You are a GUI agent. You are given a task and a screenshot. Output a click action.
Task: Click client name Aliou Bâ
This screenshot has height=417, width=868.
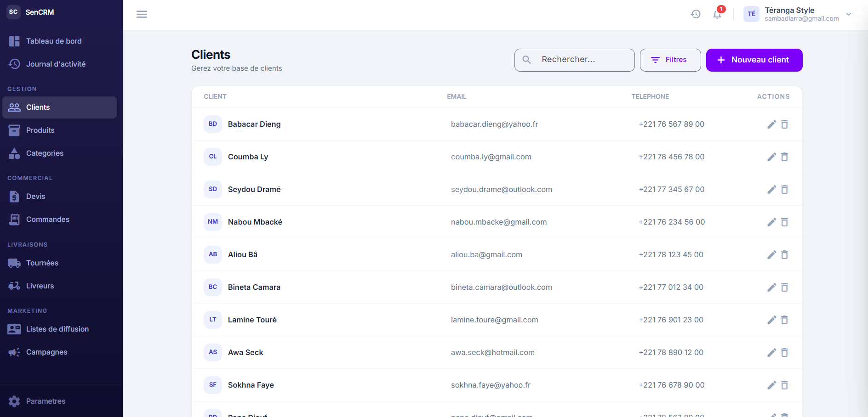(x=243, y=255)
